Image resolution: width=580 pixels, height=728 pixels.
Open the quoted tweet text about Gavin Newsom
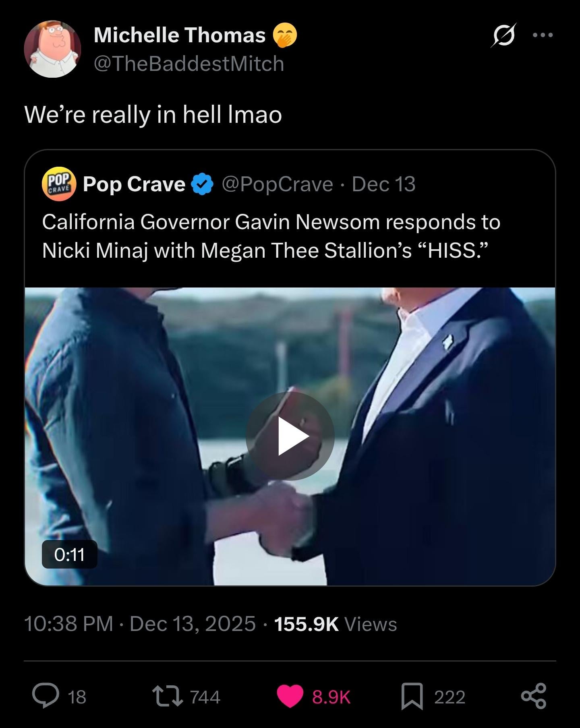pos(271,236)
